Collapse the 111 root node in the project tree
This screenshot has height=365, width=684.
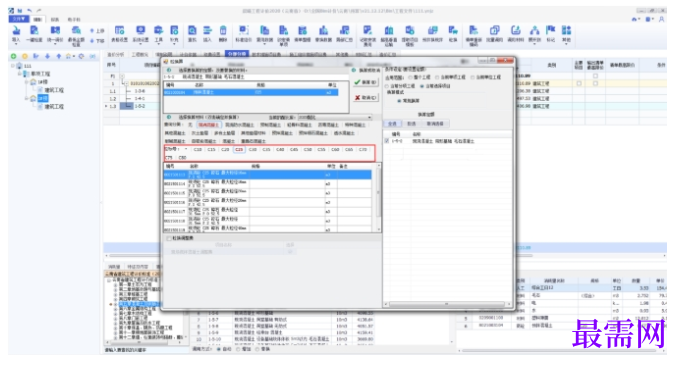click(13, 66)
